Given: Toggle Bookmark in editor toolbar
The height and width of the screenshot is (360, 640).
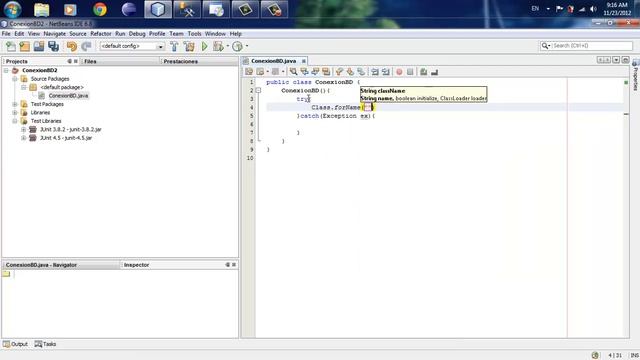Looking at the screenshot, I should (361, 72).
